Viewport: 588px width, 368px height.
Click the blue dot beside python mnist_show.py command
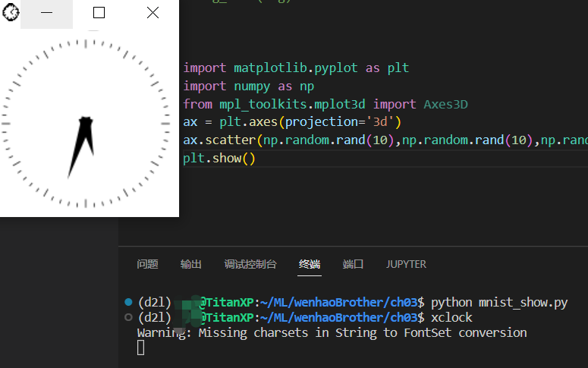pos(128,302)
